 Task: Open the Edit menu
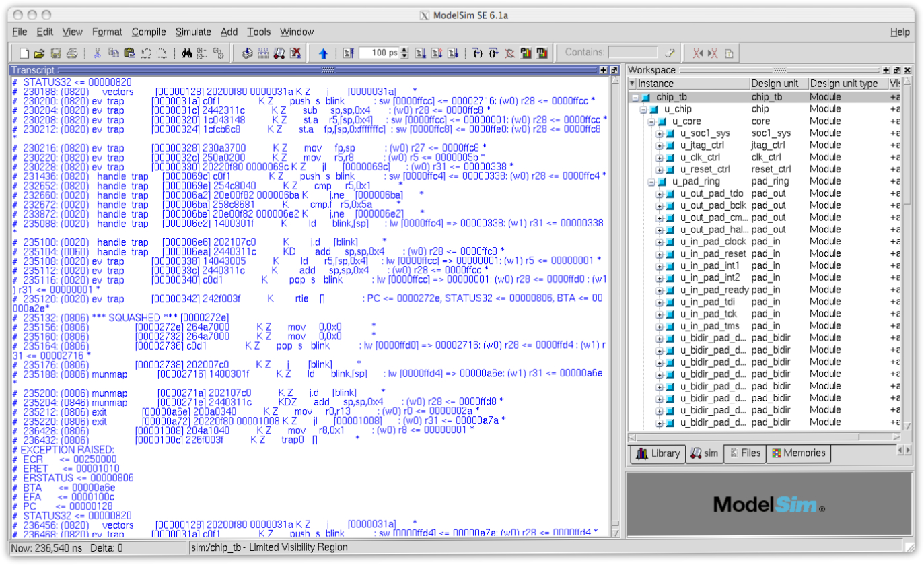coord(44,32)
